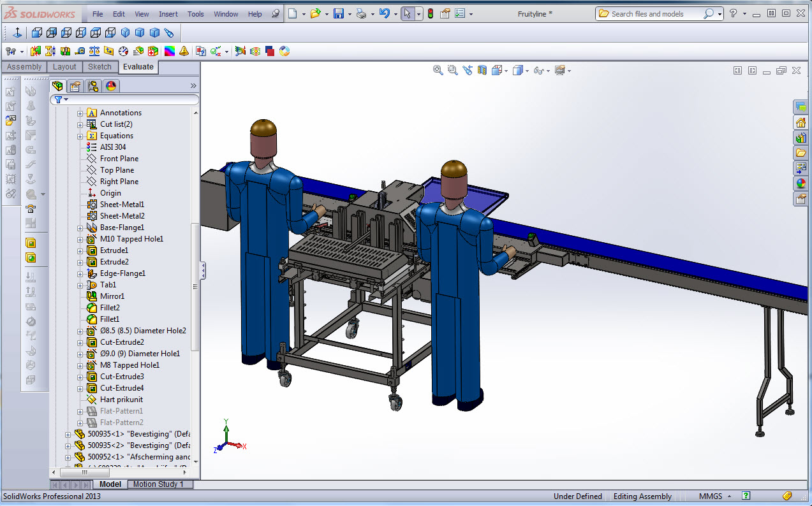Select AISI 304 material item

click(113, 147)
